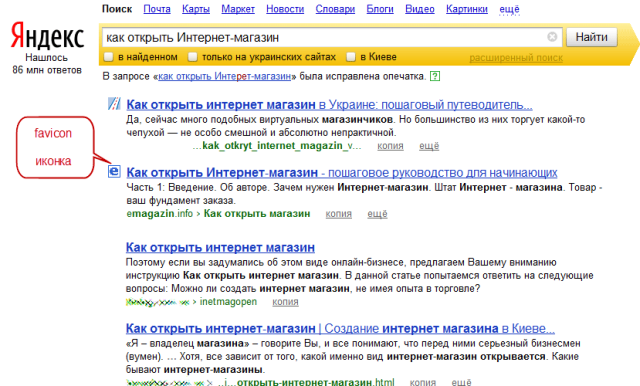Clear the search query with the X icon
Viewport: 640px width, 386px height.
(552, 37)
